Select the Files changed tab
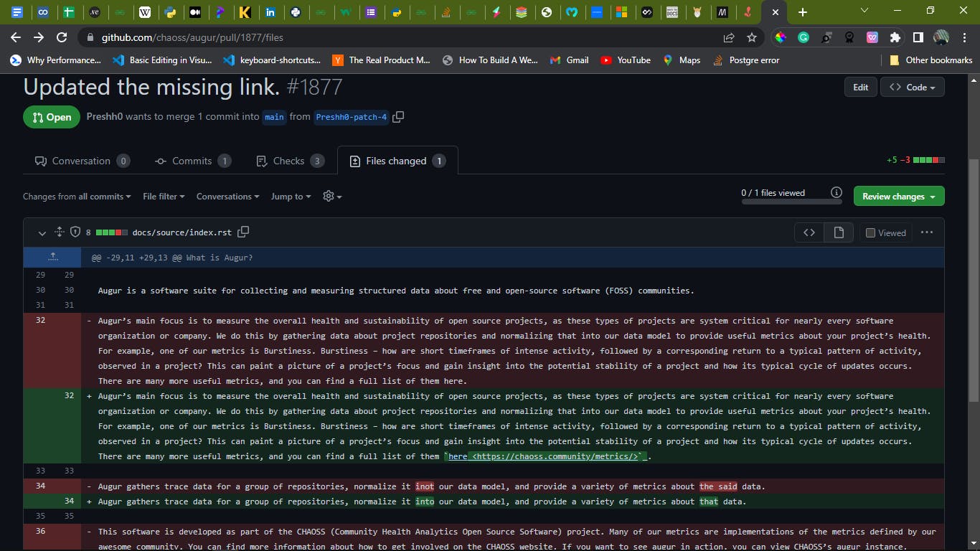 tap(397, 161)
